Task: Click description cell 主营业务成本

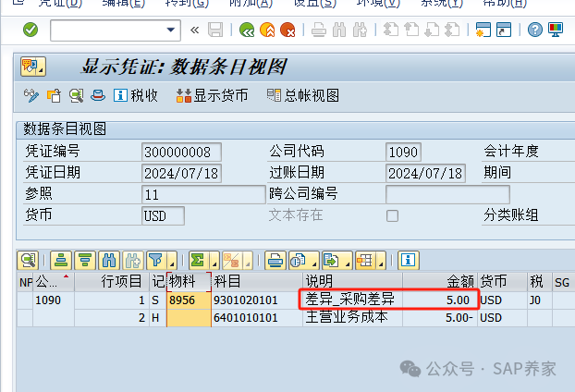Action: tap(352, 317)
